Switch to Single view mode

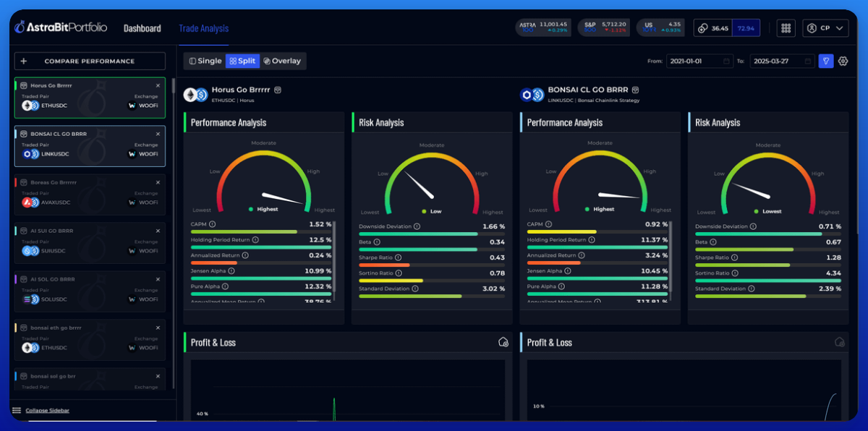click(205, 61)
